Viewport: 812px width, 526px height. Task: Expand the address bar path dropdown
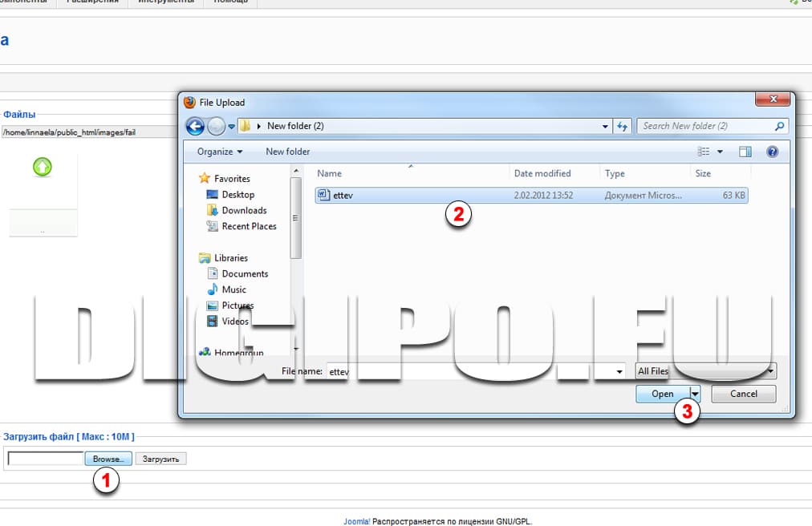pyautogui.click(x=605, y=126)
